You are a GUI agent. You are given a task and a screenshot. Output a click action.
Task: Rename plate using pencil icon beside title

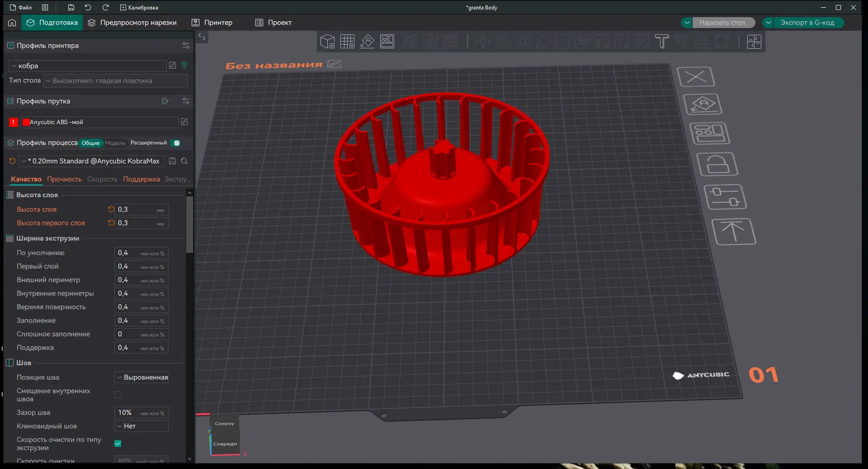coord(335,64)
